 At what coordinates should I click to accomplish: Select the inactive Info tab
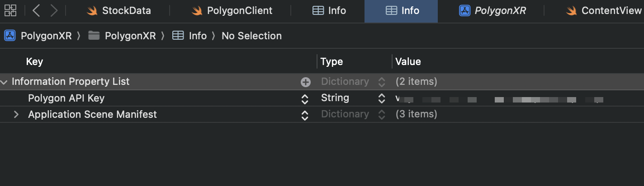coord(329,11)
